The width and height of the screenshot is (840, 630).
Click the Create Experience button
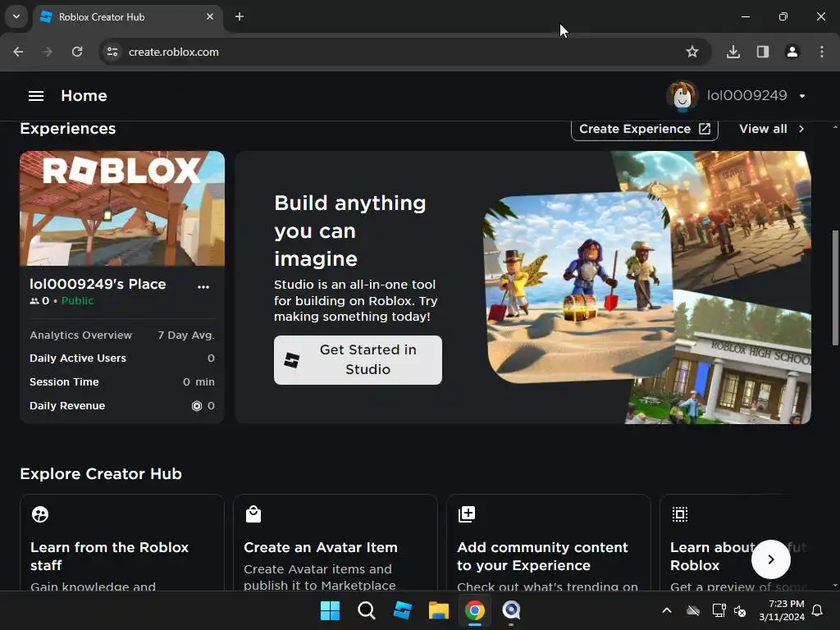tap(645, 129)
